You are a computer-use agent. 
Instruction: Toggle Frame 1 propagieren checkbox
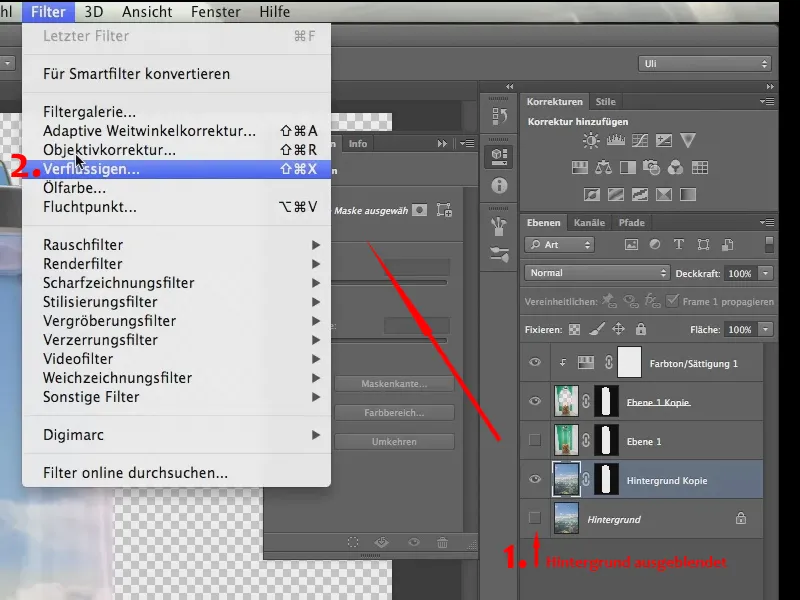coord(672,301)
